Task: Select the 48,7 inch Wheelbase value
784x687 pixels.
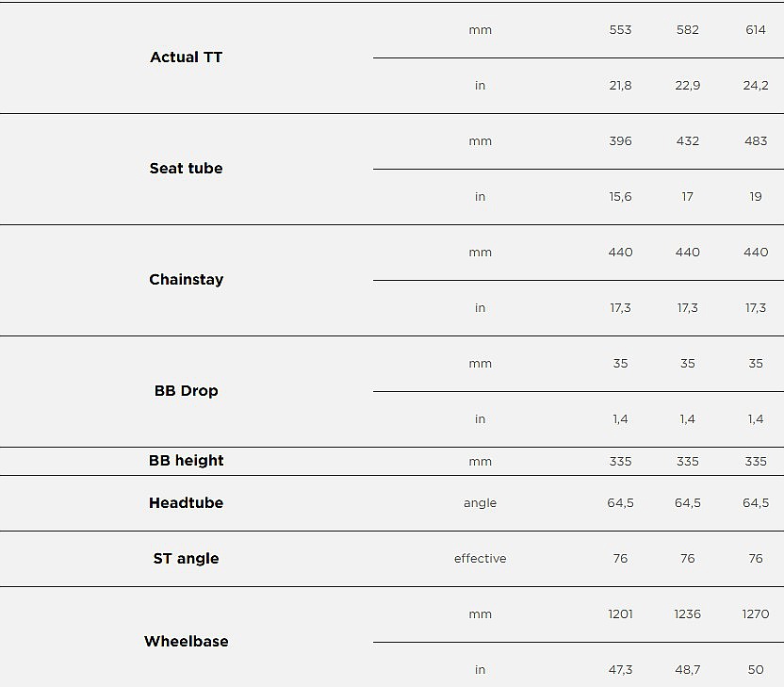Action: pos(688,670)
